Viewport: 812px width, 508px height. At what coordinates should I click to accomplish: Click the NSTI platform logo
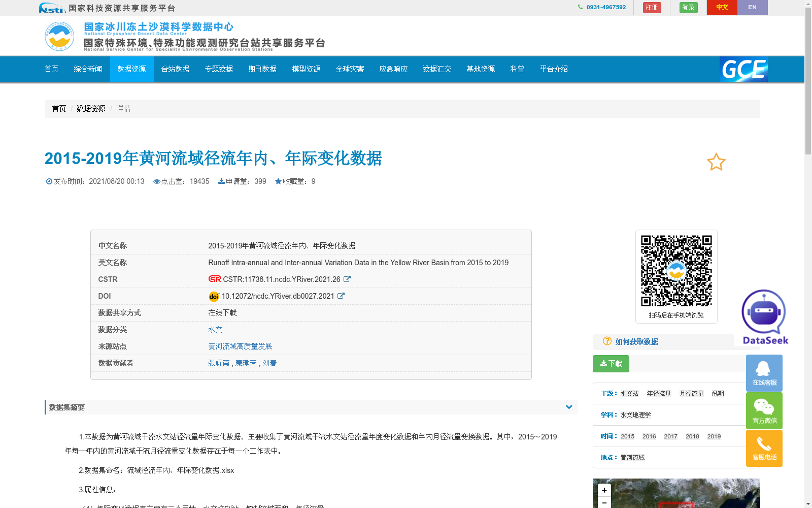point(52,8)
